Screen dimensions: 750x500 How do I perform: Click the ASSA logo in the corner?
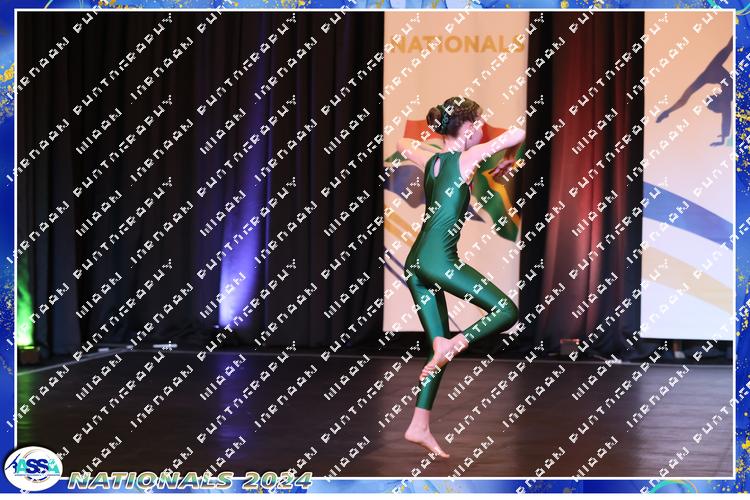pyautogui.click(x=33, y=468)
